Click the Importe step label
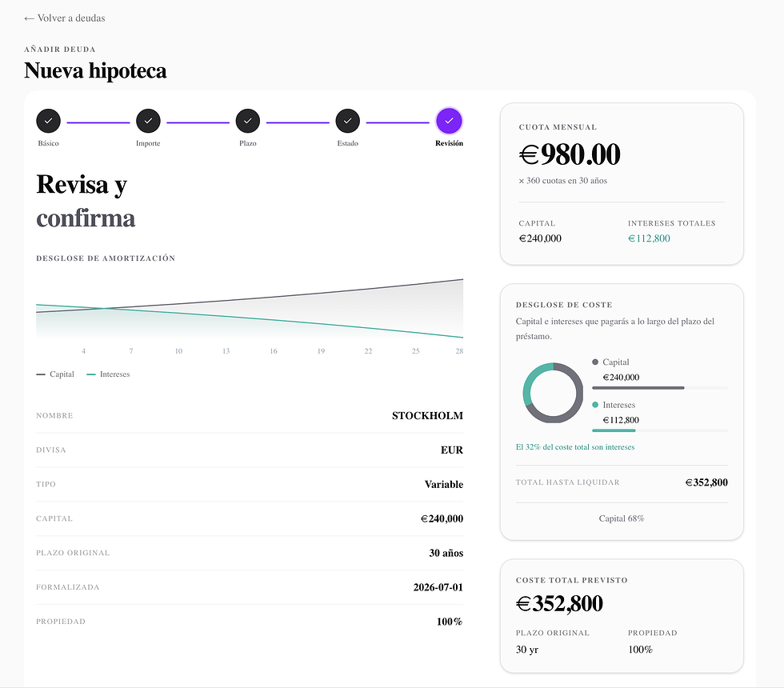 148,143
